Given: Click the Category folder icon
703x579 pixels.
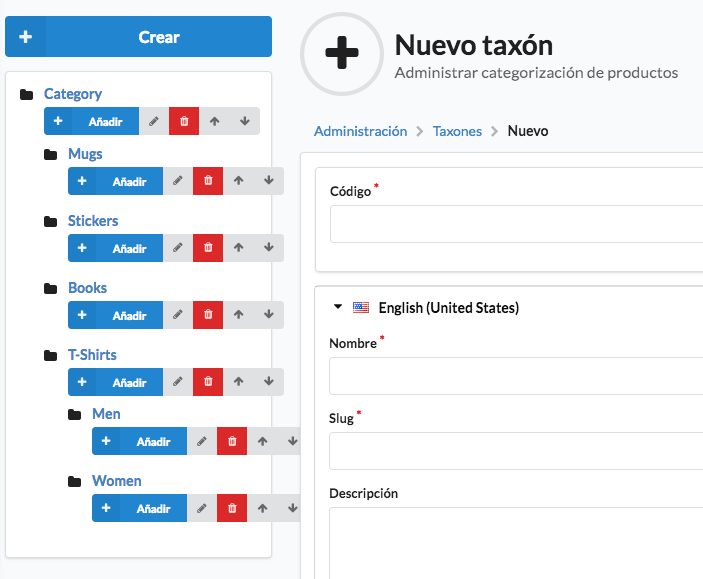Looking at the screenshot, I should [x=26, y=95].
